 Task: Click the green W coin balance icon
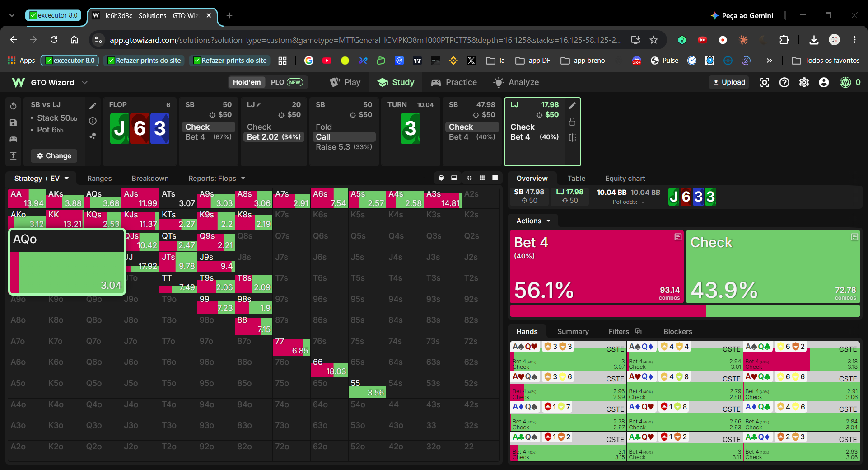coord(845,82)
